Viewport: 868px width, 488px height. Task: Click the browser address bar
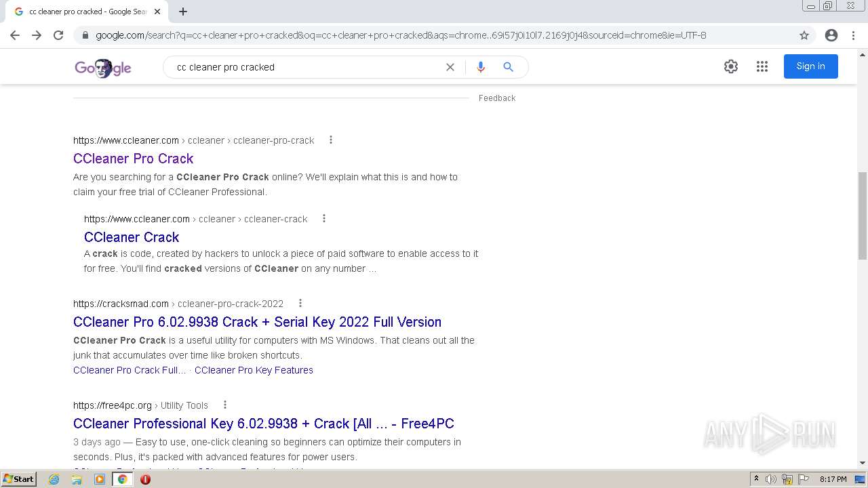(x=434, y=35)
